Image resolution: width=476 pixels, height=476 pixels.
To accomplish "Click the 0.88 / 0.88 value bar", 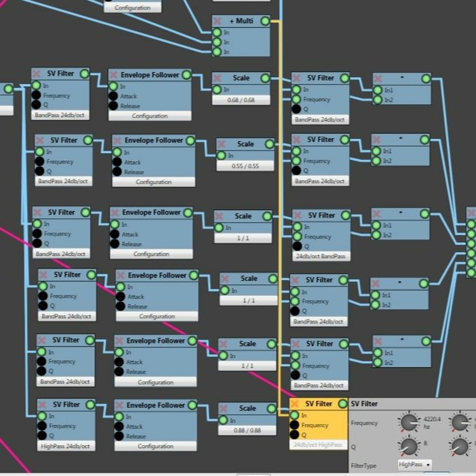I will (247, 430).
